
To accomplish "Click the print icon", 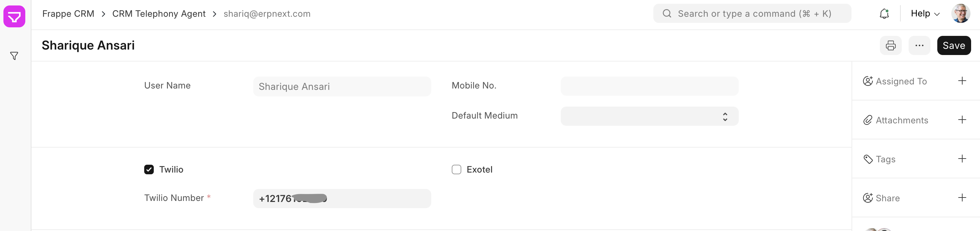I will (x=890, y=45).
